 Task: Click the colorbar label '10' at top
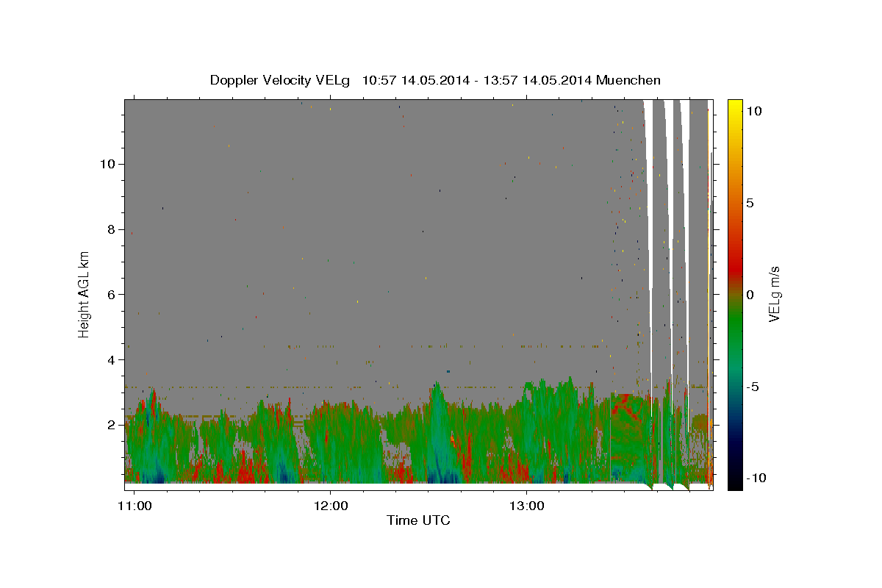[x=753, y=111]
